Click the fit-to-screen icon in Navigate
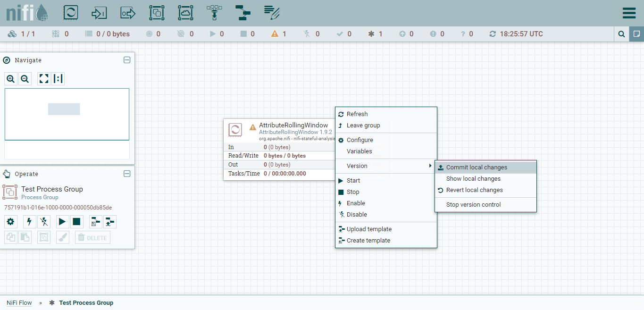This screenshot has height=310, width=644. point(44,79)
